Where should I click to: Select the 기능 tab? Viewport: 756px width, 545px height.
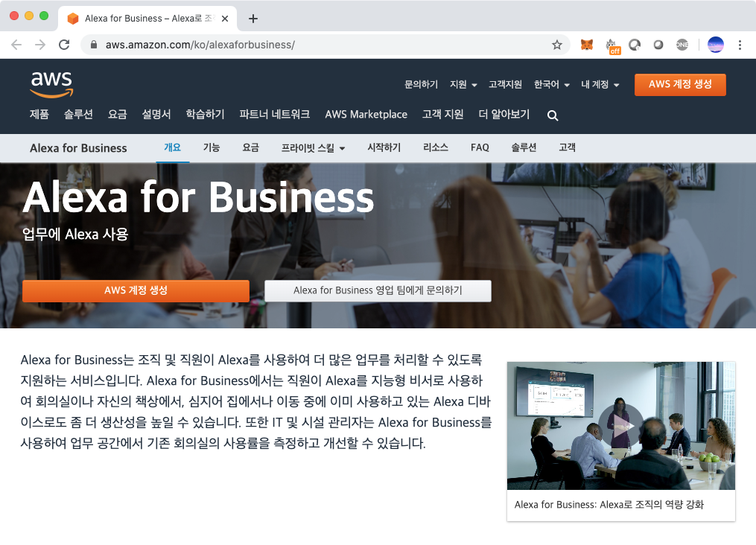[x=212, y=147]
